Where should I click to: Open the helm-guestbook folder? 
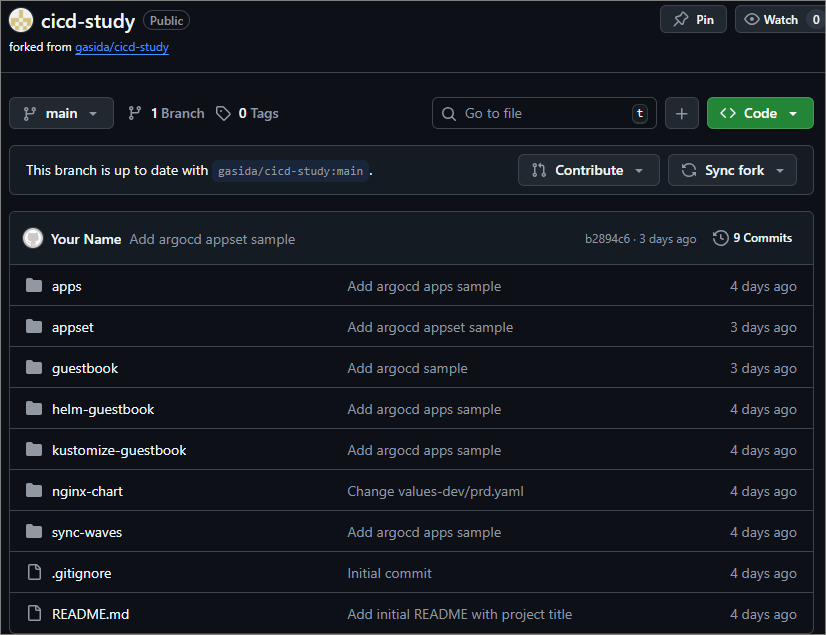pos(103,409)
